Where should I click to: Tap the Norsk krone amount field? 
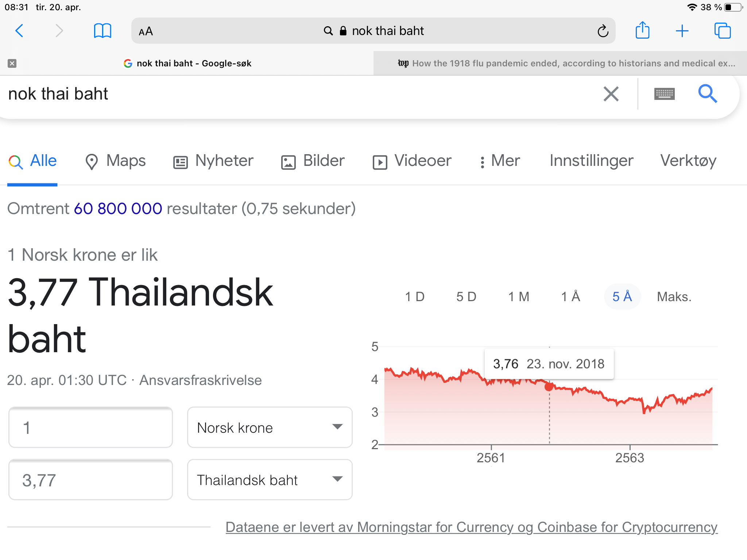(x=90, y=427)
